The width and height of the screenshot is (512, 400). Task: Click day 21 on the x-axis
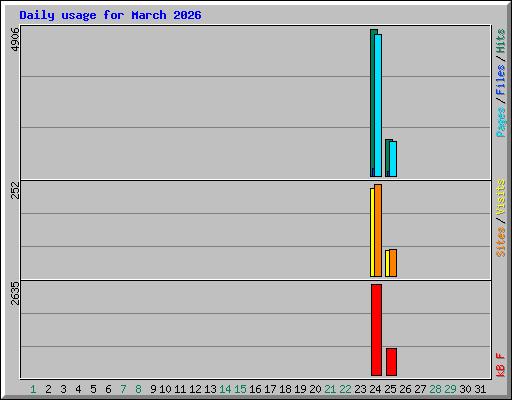tap(330, 389)
